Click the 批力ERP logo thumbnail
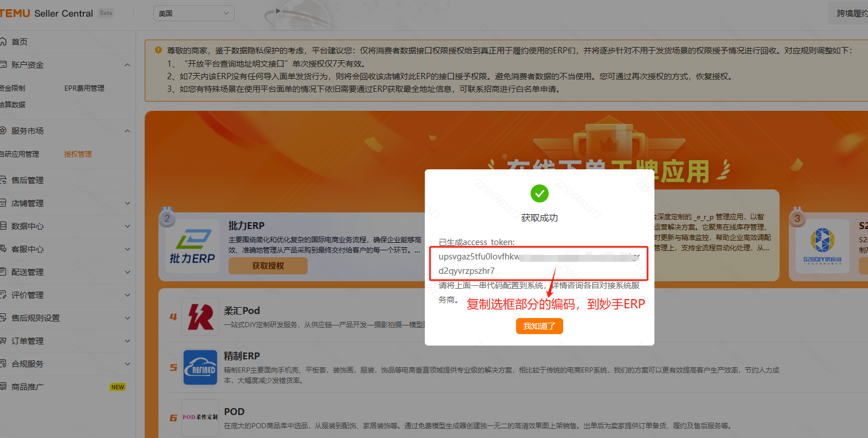Viewport: 868px width, 438px height. (x=192, y=246)
